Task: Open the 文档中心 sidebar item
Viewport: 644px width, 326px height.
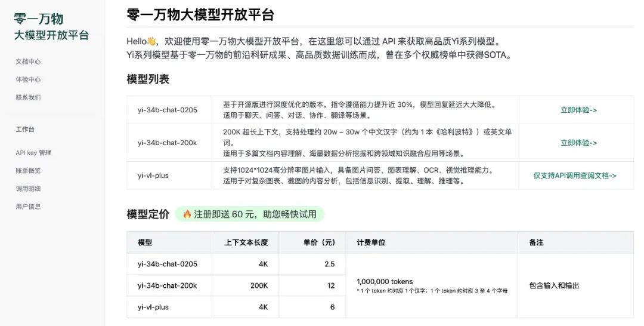Action: [29, 61]
